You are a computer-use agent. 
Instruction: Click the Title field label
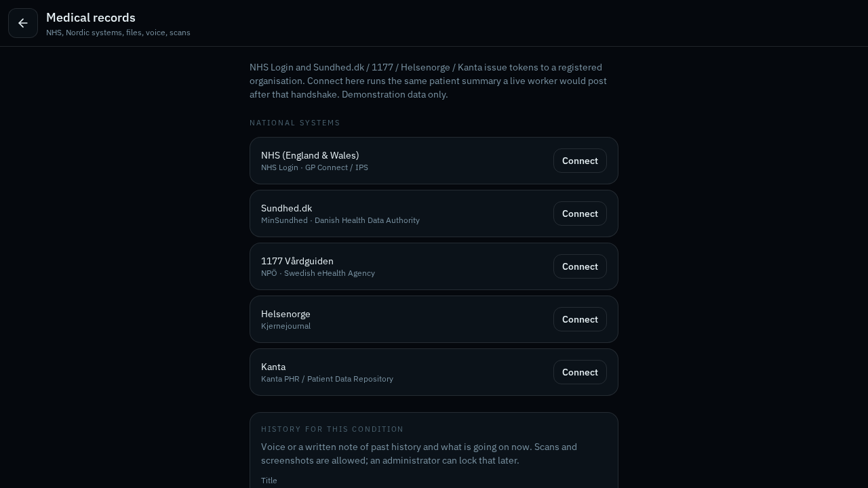pos(269,481)
